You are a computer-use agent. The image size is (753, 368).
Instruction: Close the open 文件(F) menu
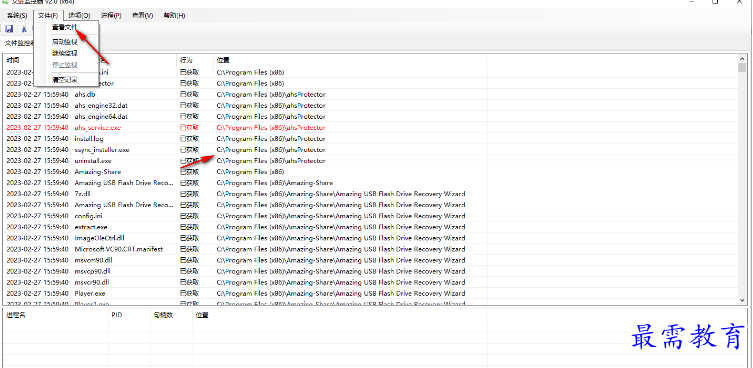click(x=48, y=15)
